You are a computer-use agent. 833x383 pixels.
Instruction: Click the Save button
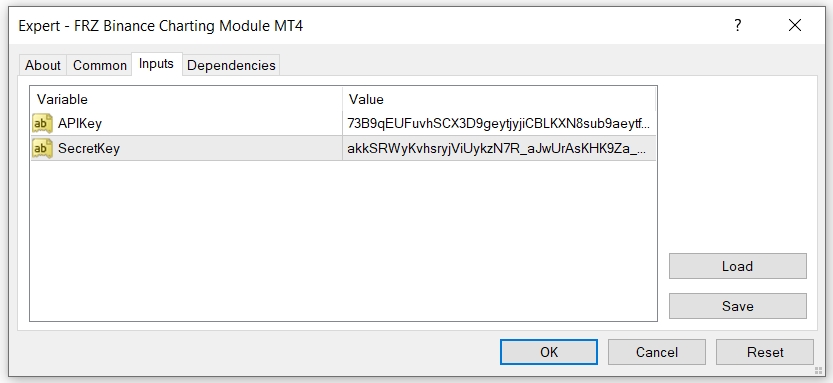(737, 306)
